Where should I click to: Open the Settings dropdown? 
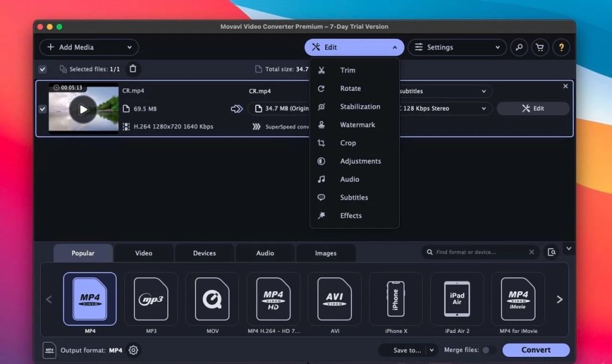click(457, 47)
